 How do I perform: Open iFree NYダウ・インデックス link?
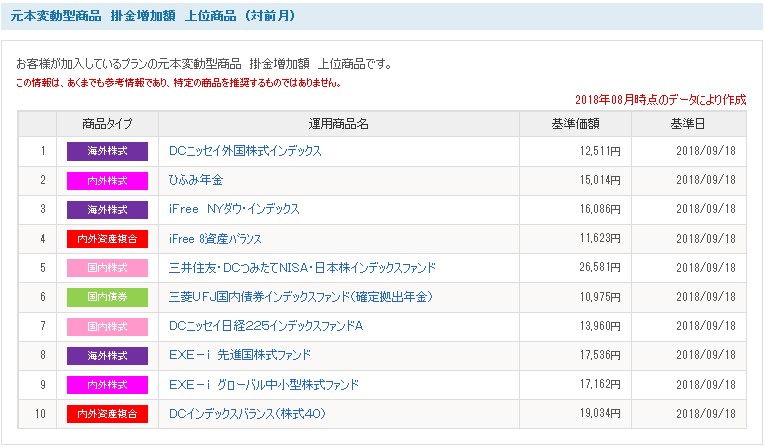pyautogui.click(x=234, y=209)
